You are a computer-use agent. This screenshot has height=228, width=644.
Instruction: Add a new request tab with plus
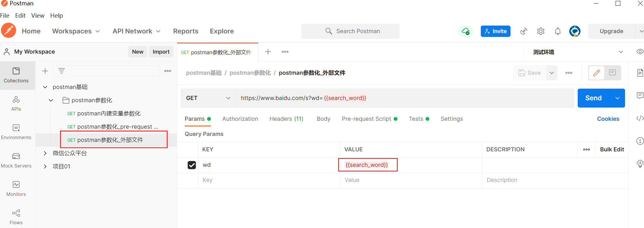(x=268, y=52)
